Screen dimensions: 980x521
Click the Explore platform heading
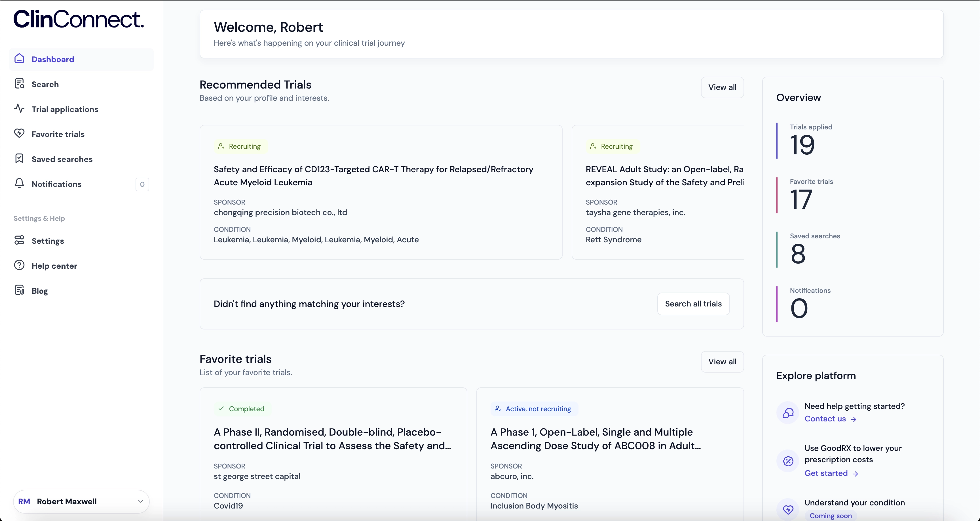coord(816,375)
